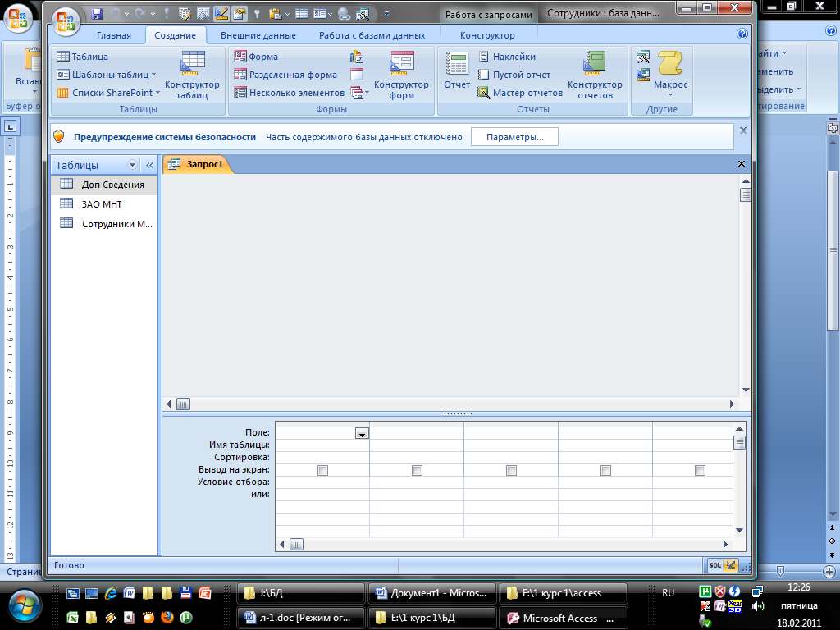Click the Blank Form icon in Формы group
The width and height of the screenshot is (840, 630).
tap(357, 75)
